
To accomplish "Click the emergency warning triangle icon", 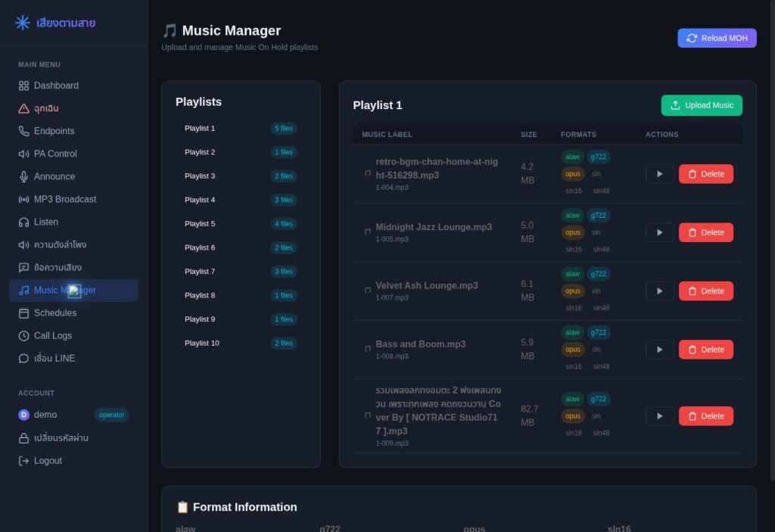I will (23, 108).
